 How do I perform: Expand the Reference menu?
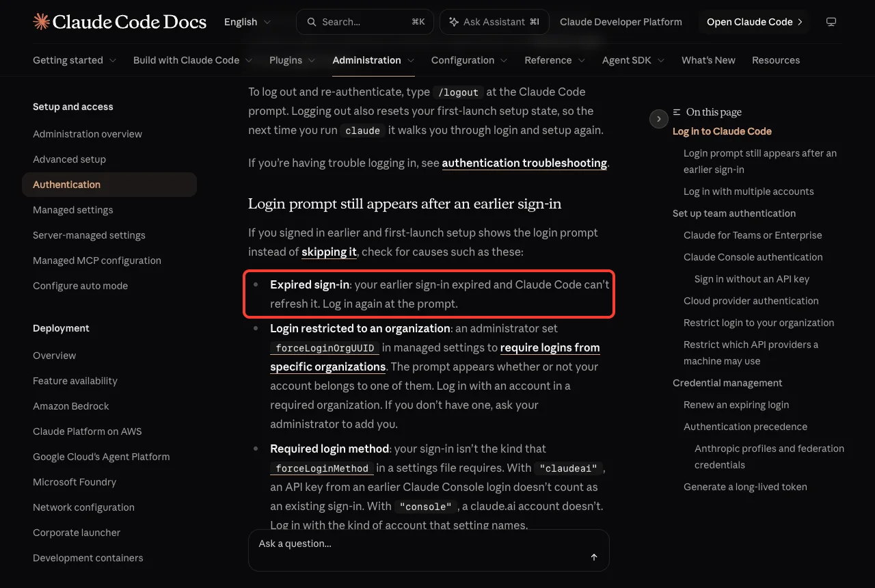tap(555, 60)
